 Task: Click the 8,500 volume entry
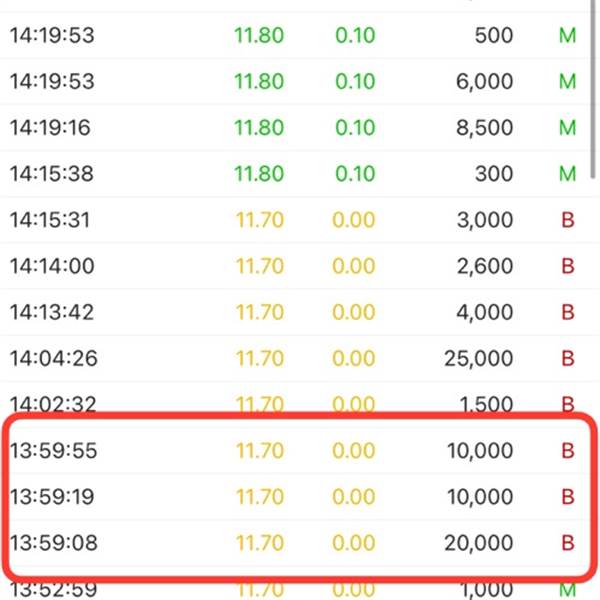coord(485,128)
